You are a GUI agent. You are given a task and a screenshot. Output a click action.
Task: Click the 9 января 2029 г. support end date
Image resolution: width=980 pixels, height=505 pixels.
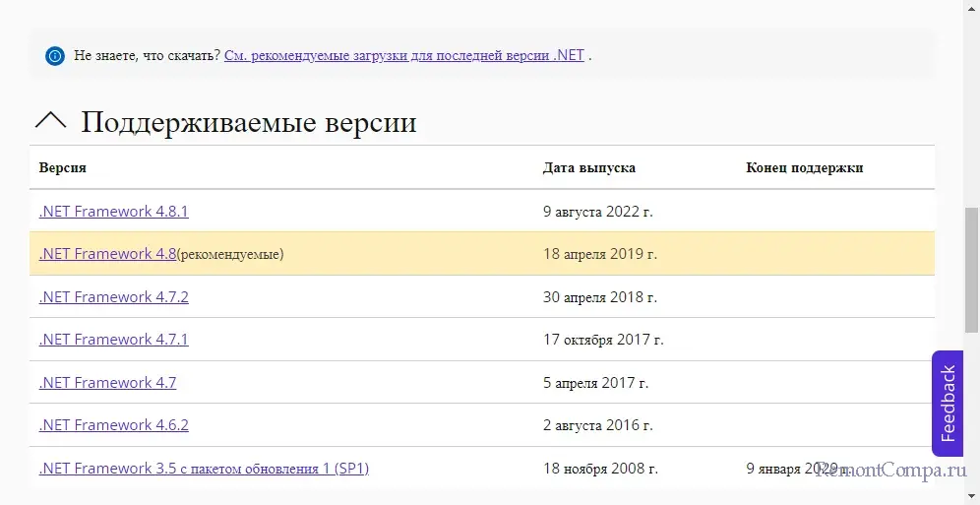click(x=797, y=469)
